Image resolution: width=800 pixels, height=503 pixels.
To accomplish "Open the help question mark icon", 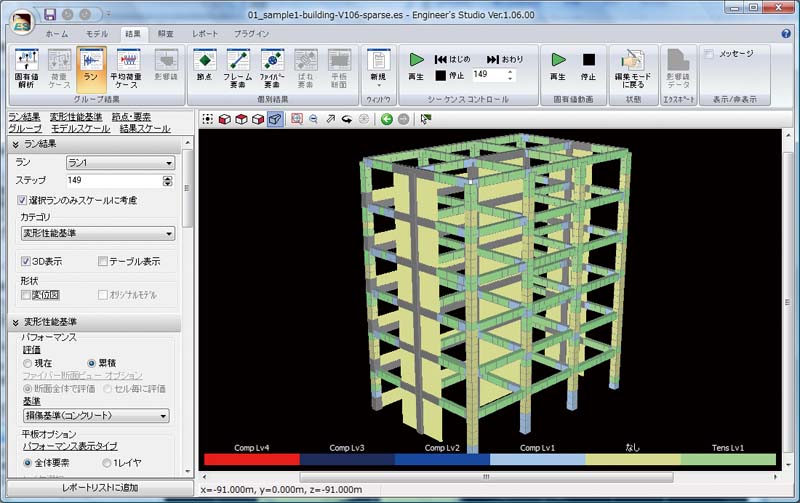I will 786,34.
